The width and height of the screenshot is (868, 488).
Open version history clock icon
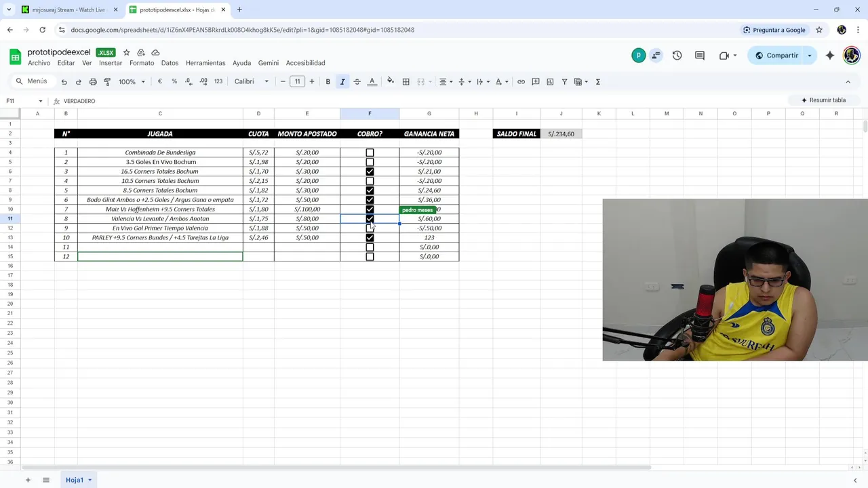point(677,56)
